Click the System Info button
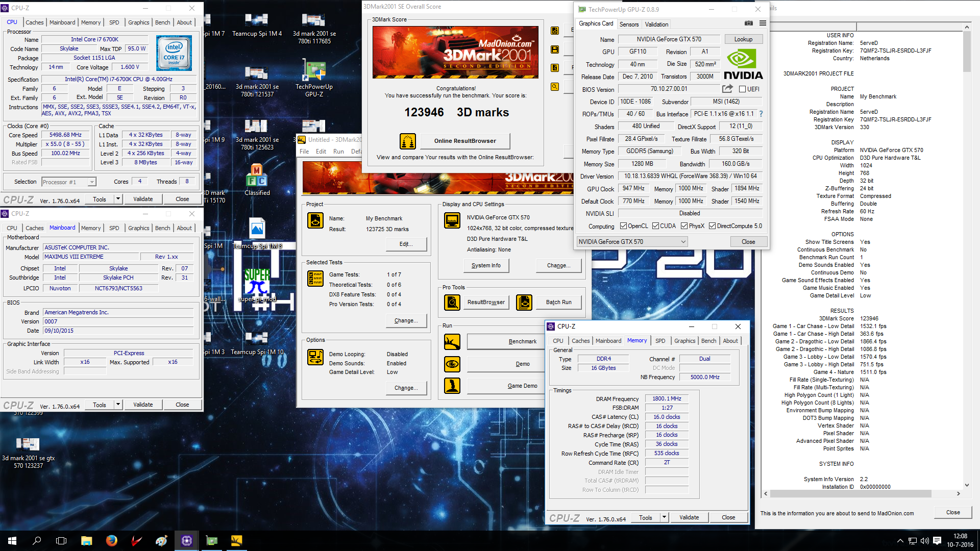The height and width of the screenshot is (551, 980). [x=486, y=265]
